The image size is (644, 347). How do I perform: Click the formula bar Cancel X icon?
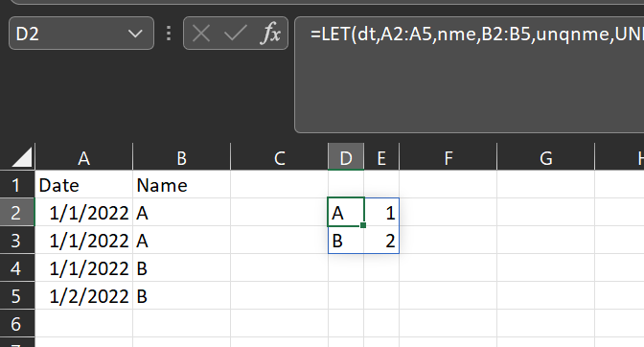[x=201, y=34]
